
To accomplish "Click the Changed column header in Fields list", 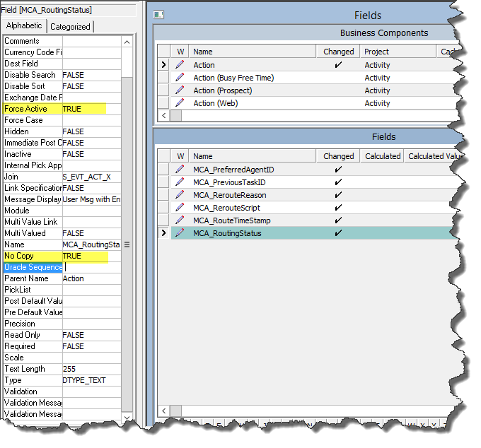I will (x=338, y=156).
